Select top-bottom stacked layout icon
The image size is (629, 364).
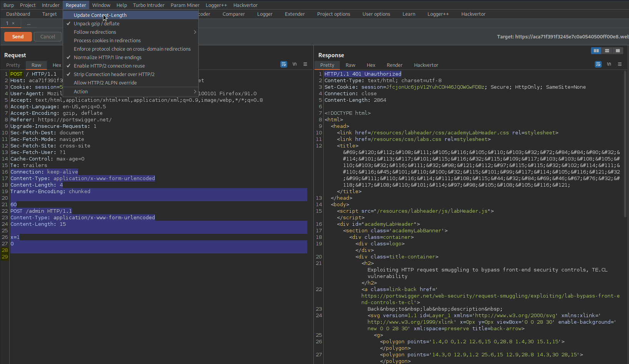coord(607,51)
